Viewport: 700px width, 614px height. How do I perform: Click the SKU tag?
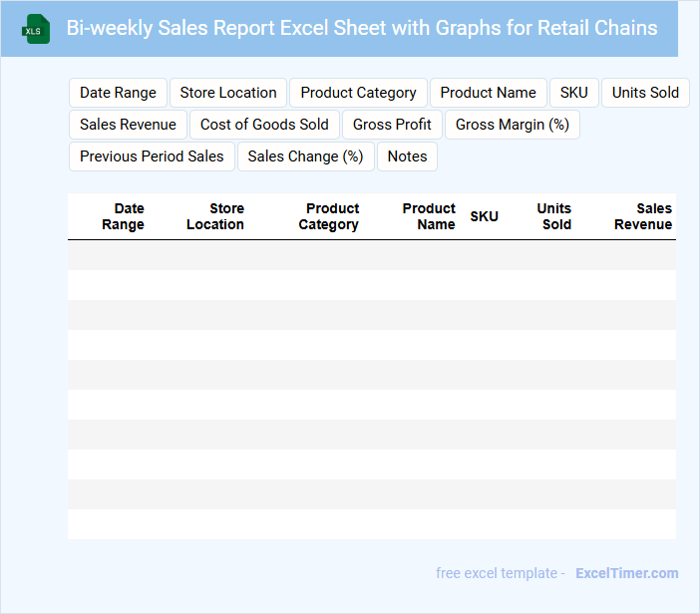click(x=573, y=93)
